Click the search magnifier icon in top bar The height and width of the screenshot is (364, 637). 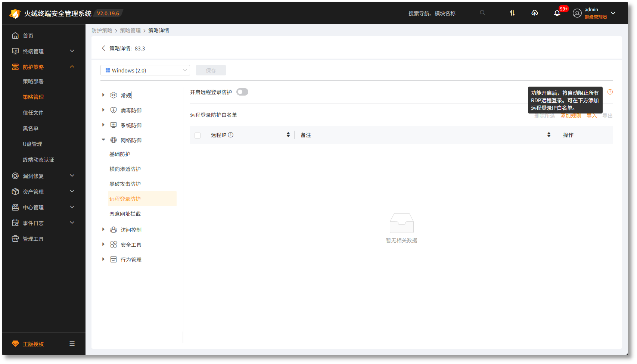click(482, 13)
